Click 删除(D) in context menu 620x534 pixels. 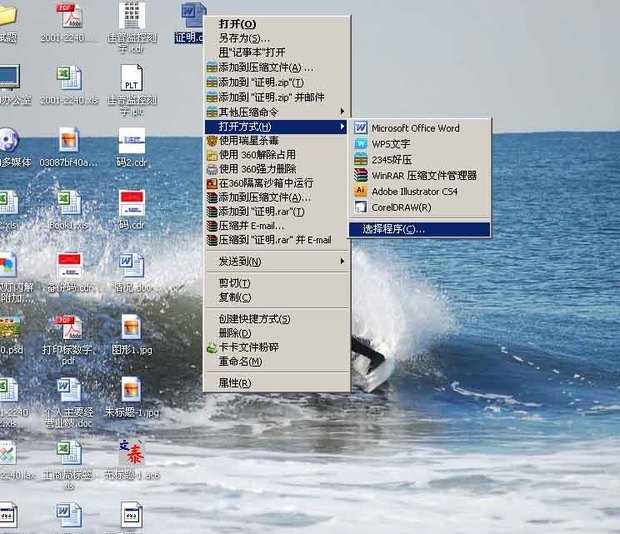pos(276,333)
